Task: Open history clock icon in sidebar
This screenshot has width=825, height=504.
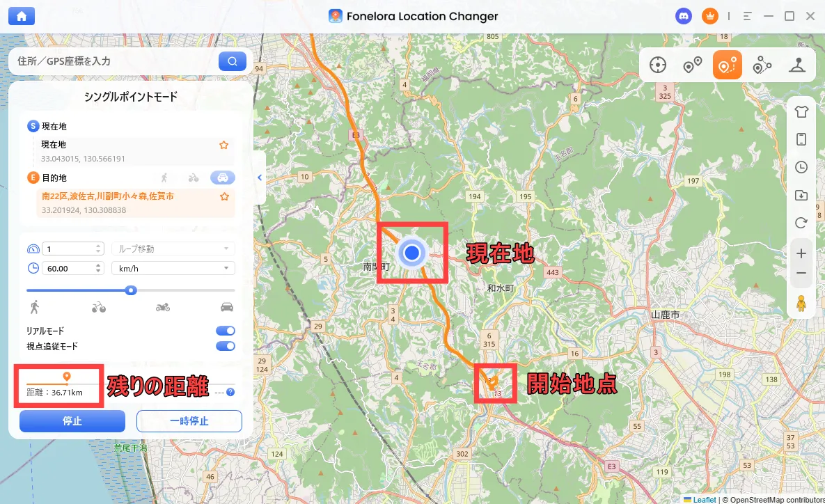Action: (801, 167)
